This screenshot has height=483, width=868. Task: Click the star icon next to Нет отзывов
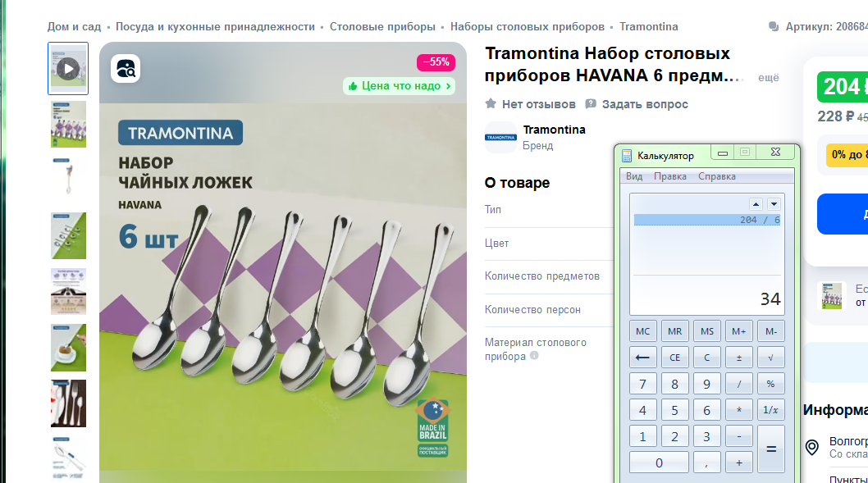point(491,103)
